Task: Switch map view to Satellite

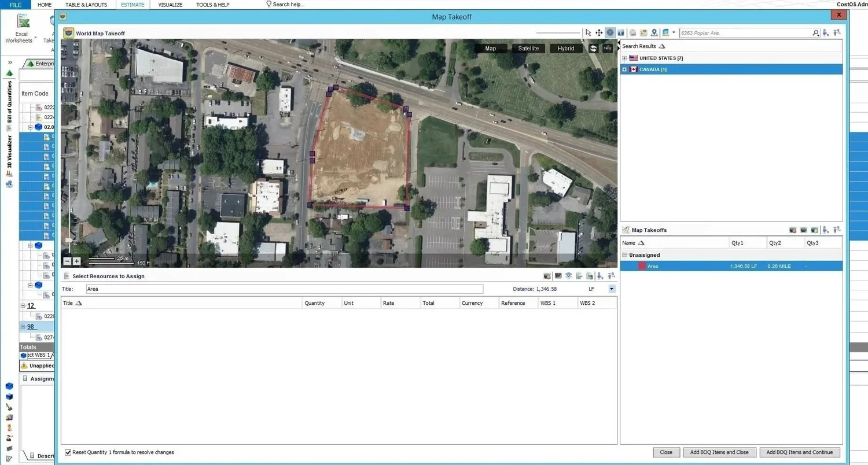Action: pyautogui.click(x=528, y=49)
